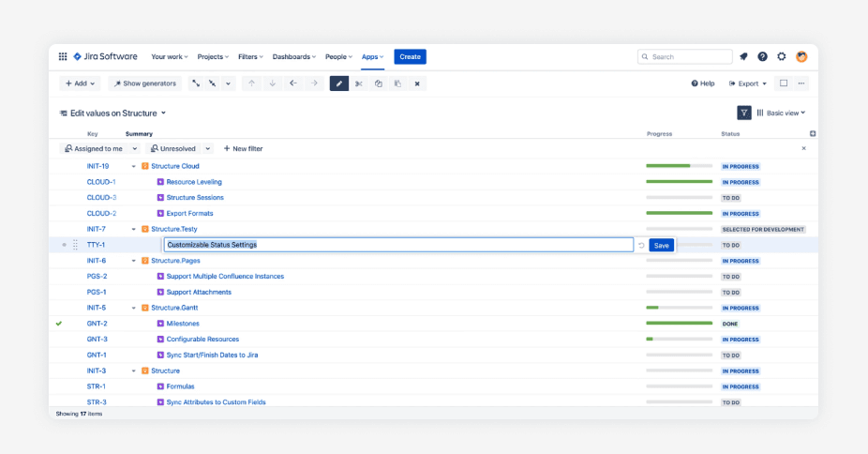Toggle the pencil edit mode button
868x454 pixels.
click(x=339, y=83)
